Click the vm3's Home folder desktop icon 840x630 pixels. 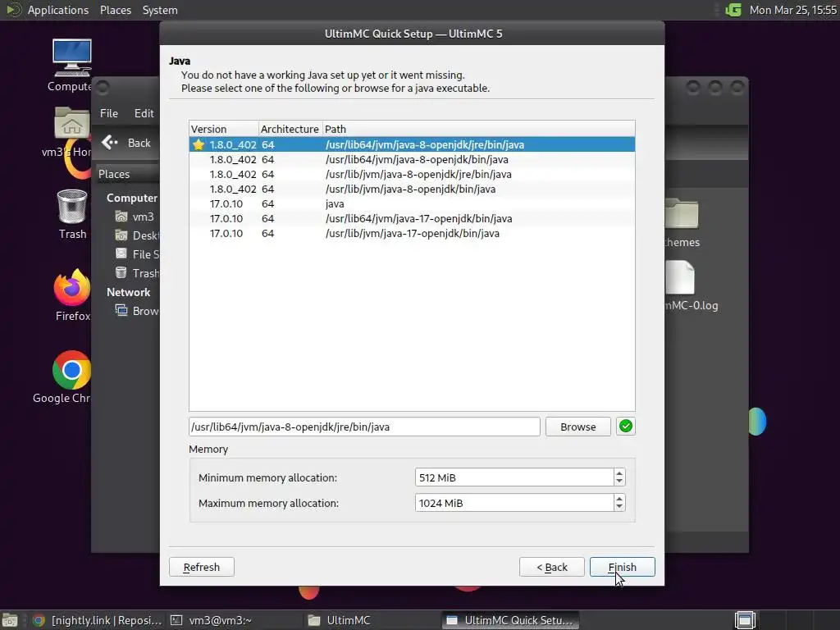(x=72, y=125)
